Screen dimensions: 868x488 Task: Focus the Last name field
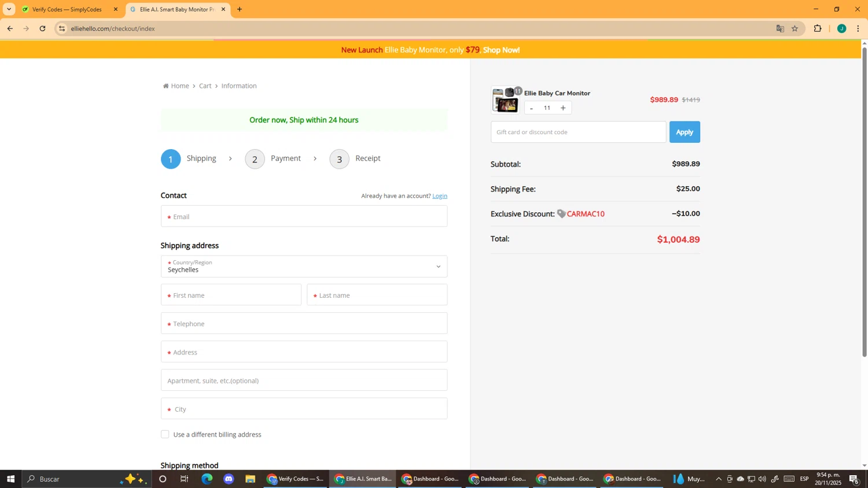click(x=377, y=295)
